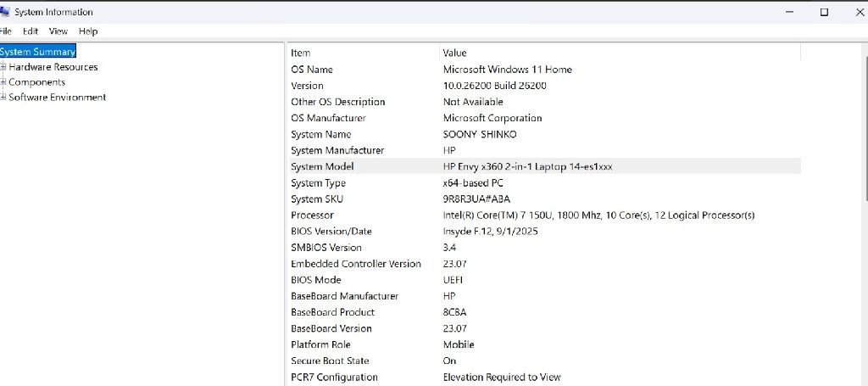Screen dimensions: 868x386
Task: Select the System Summary tree node
Action: [38, 52]
